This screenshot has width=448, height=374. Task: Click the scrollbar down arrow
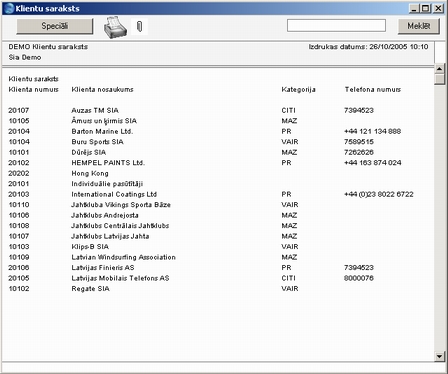(x=439, y=356)
